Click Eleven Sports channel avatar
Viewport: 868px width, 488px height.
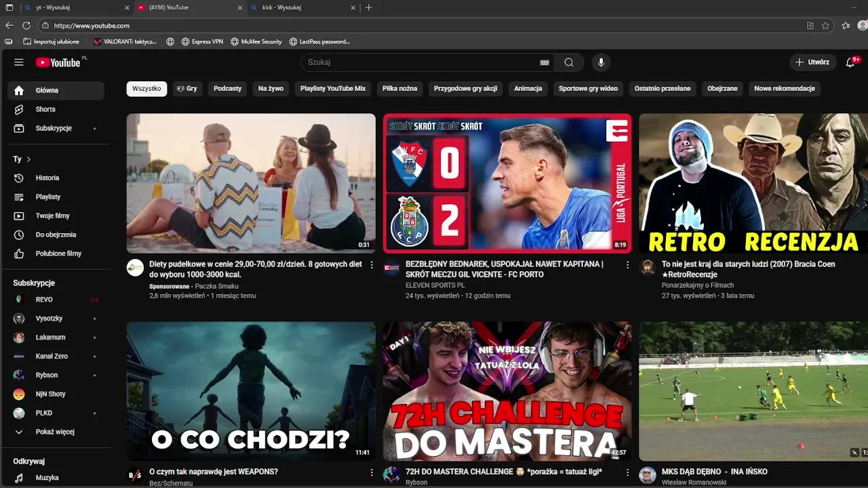click(392, 268)
